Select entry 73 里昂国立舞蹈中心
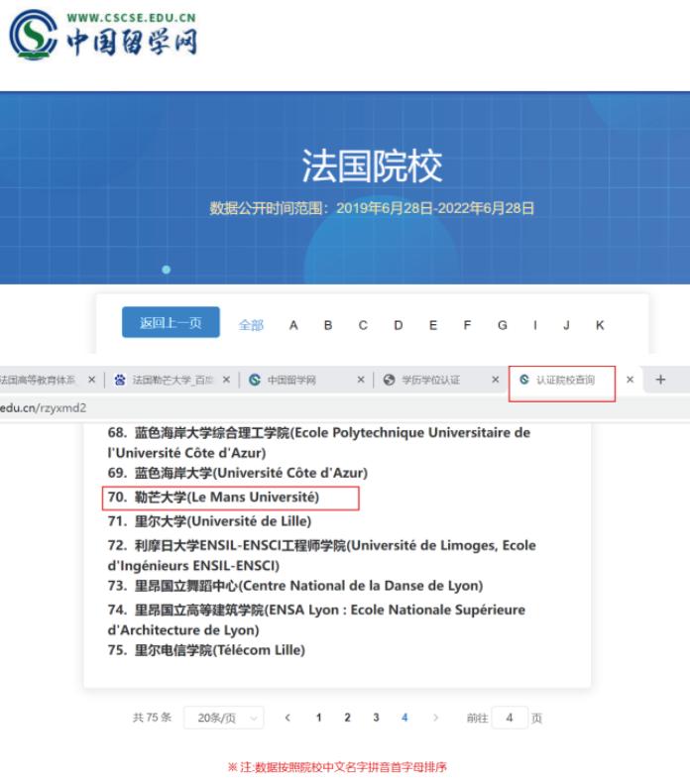 click(x=295, y=586)
